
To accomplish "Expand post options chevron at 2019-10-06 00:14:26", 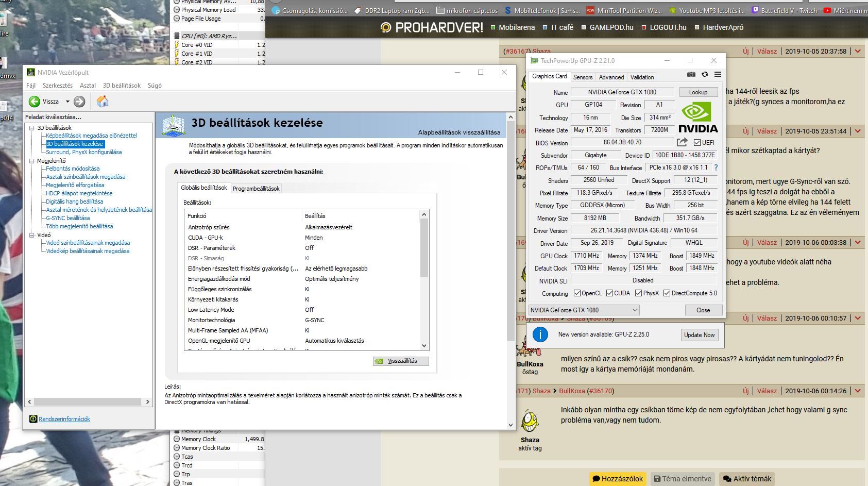I will (x=858, y=391).
